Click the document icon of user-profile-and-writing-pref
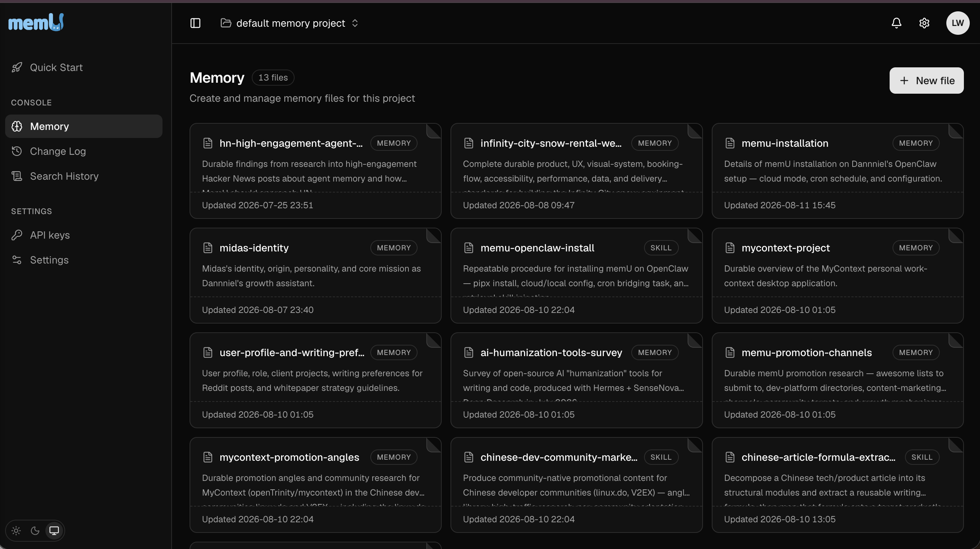The height and width of the screenshot is (549, 980). tap(208, 352)
